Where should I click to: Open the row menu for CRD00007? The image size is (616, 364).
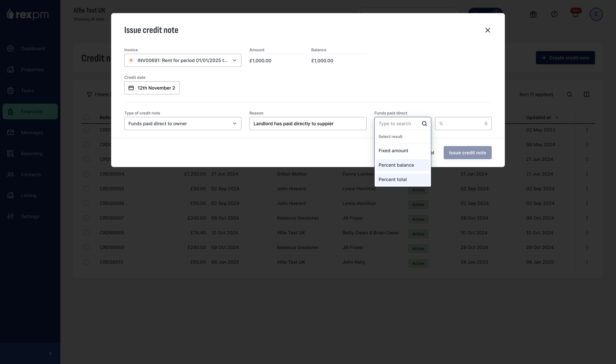[x=587, y=218]
